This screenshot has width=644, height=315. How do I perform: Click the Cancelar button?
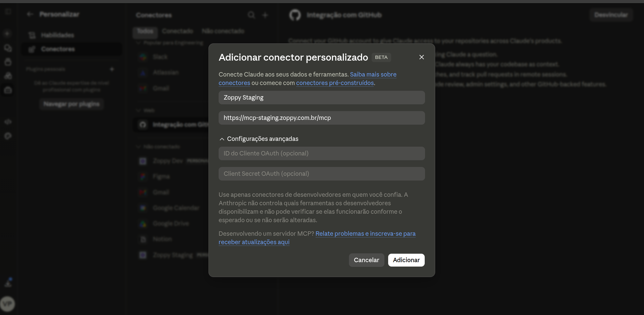click(367, 260)
